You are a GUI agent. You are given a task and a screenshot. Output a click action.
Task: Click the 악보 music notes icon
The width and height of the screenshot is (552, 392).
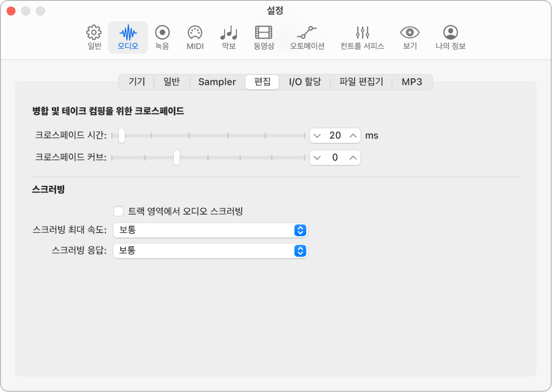tap(229, 37)
